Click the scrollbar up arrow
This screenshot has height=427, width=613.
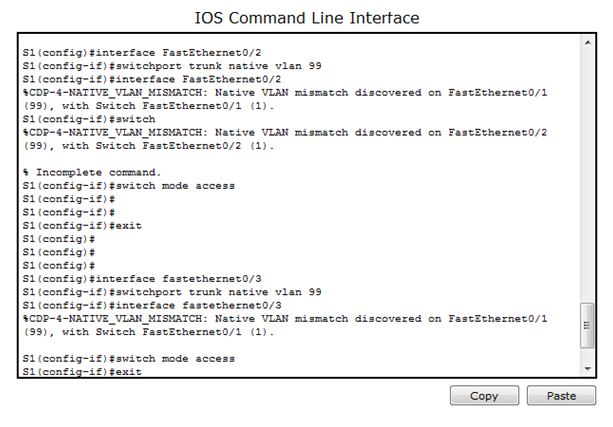588,43
